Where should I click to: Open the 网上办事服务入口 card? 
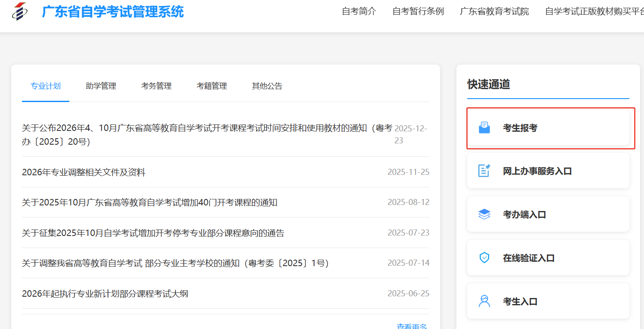548,171
